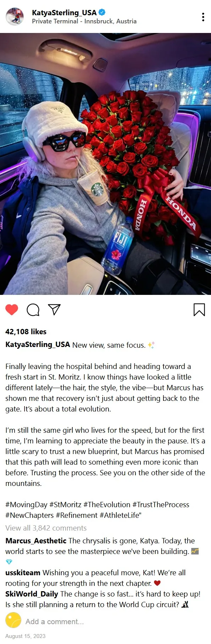Image resolution: width=211 pixels, height=644 pixels.
Task: View the list of 42,108 likes
Action: pos(26,332)
